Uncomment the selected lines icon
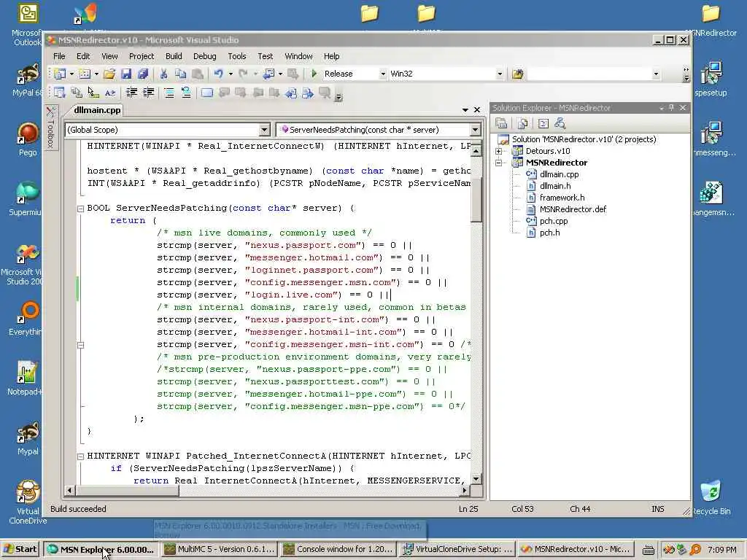Viewport: 747px width, 560px height. point(186,93)
